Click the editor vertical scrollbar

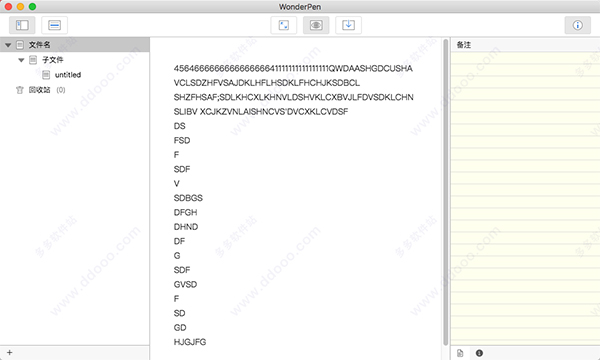[445, 191]
